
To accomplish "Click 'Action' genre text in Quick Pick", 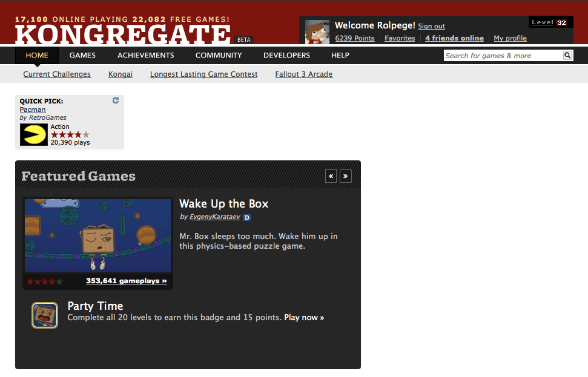I will (x=60, y=126).
